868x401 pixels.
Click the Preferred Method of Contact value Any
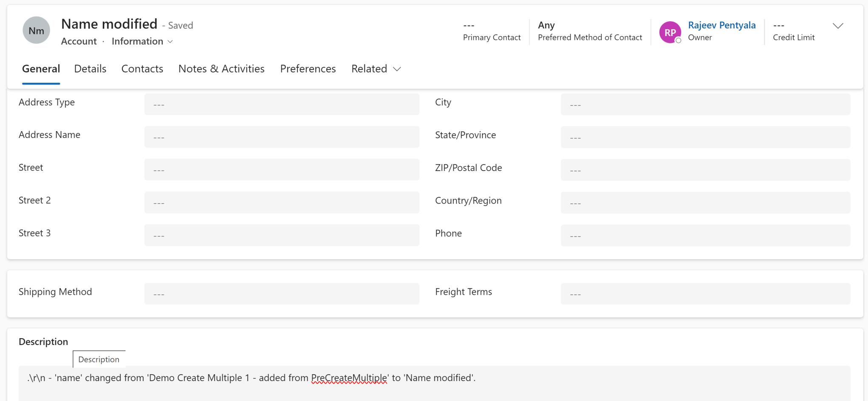point(546,25)
